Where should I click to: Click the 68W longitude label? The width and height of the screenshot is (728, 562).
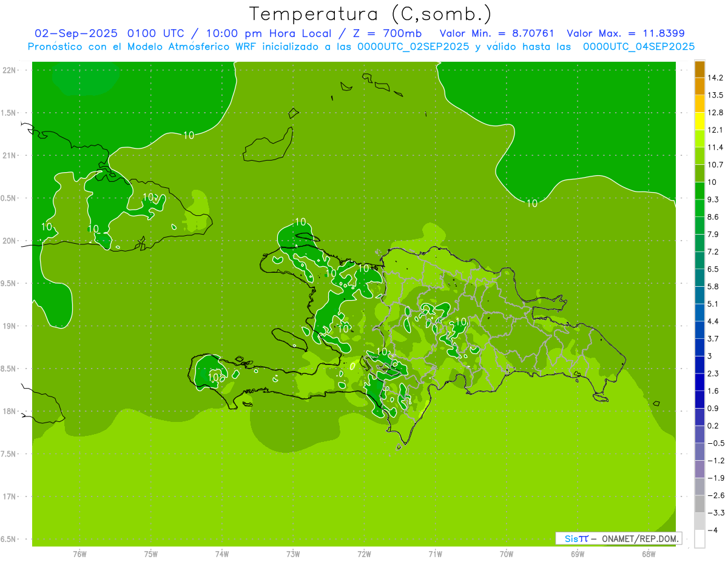pos(649,554)
